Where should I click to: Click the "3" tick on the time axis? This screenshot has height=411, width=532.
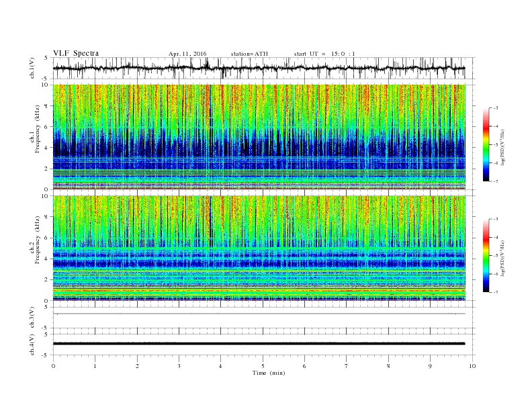click(x=179, y=366)
